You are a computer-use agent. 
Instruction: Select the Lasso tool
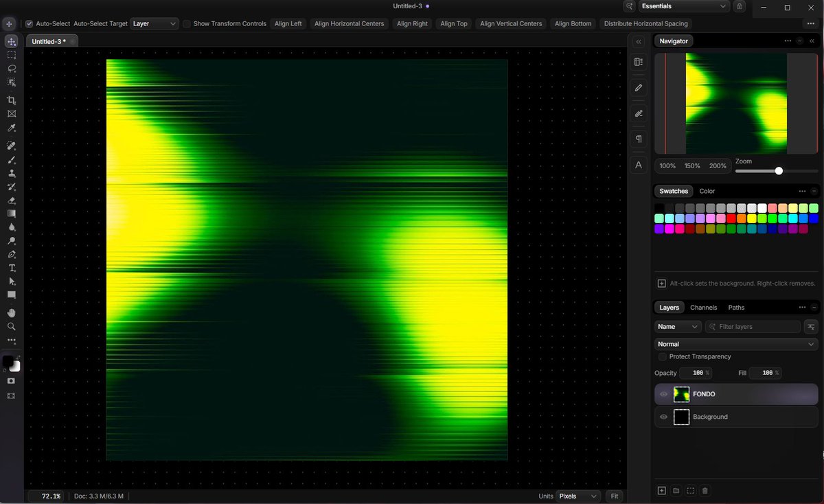click(x=12, y=69)
